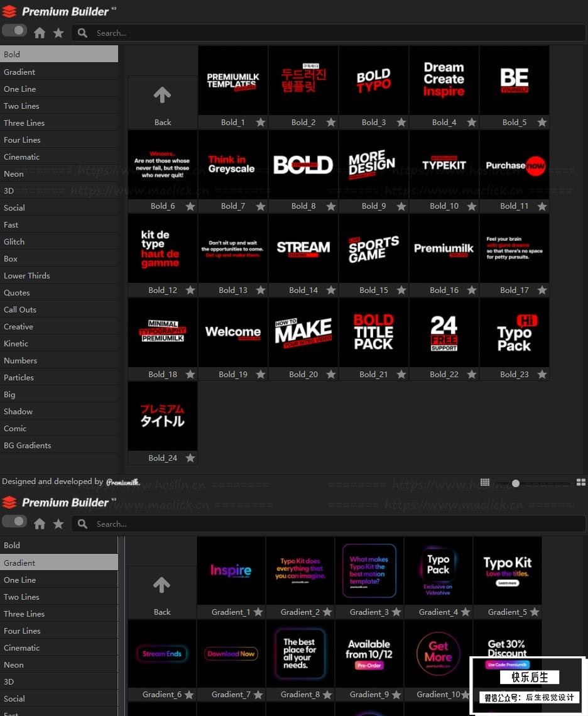Click Back in the Bold presets grid
This screenshot has width=588, height=716.
point(163,102)
